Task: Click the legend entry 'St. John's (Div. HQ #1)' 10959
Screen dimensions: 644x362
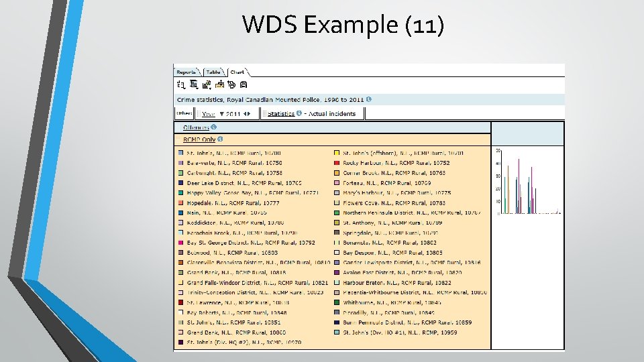Action: pos(400,333)
